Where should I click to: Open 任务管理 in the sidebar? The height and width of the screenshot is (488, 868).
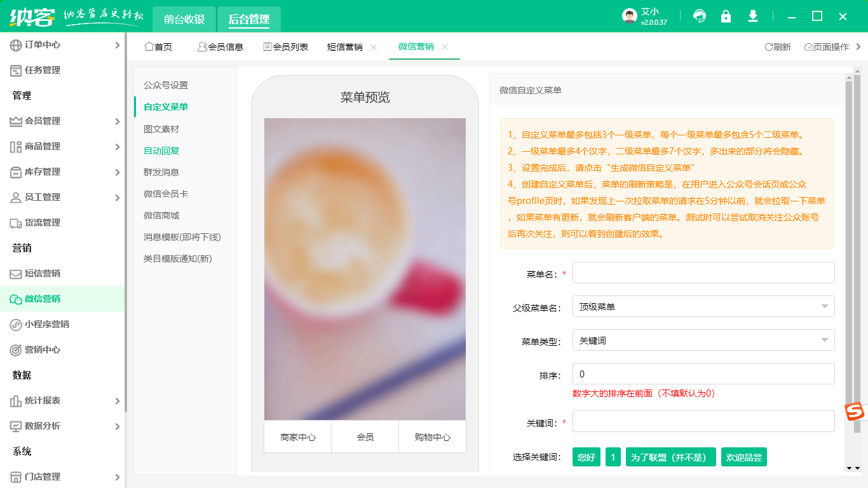[x=43, y=71]
